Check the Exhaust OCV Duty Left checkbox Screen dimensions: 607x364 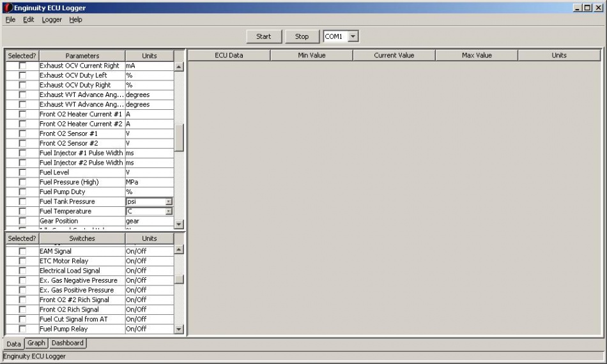click(22, 75)
